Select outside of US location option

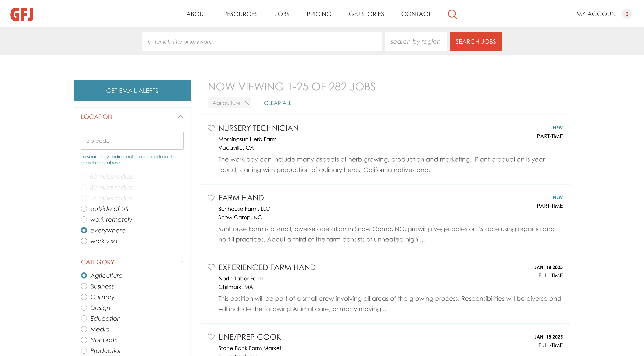click(84, 209)
